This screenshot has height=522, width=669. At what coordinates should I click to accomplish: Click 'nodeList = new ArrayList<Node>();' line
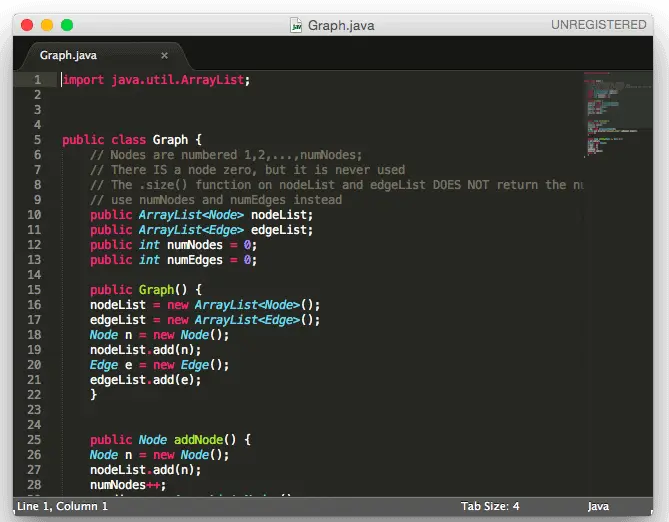tap(205, 305)
